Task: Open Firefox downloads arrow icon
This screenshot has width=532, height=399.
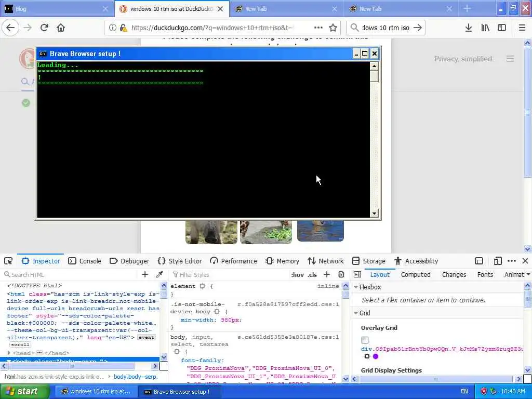Action: (x=469, y=28)
